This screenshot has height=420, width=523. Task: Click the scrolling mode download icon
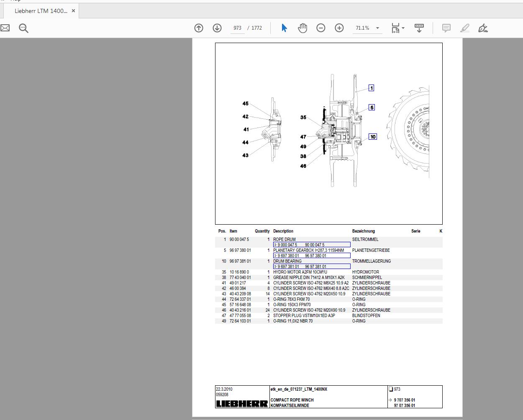click(419, 28)
